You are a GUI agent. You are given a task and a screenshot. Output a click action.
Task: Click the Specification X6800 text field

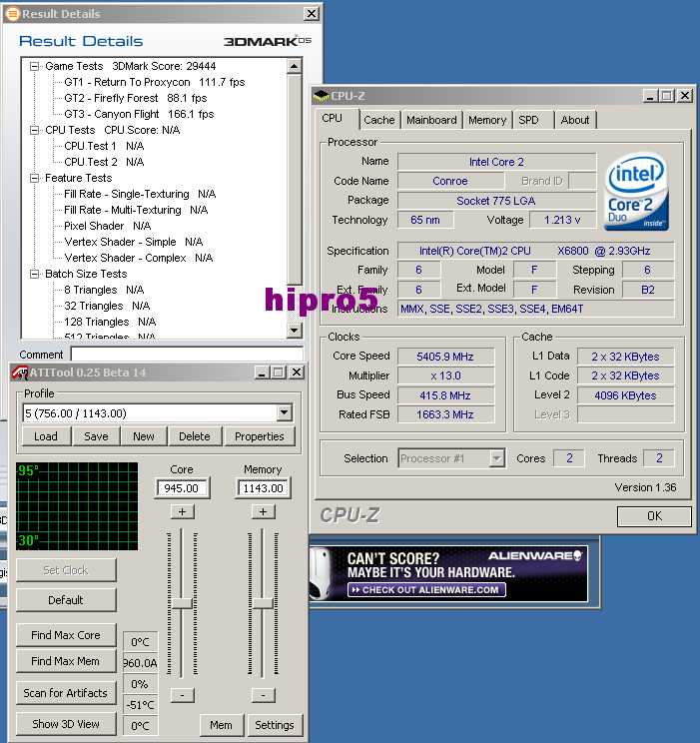pos(535,251)
